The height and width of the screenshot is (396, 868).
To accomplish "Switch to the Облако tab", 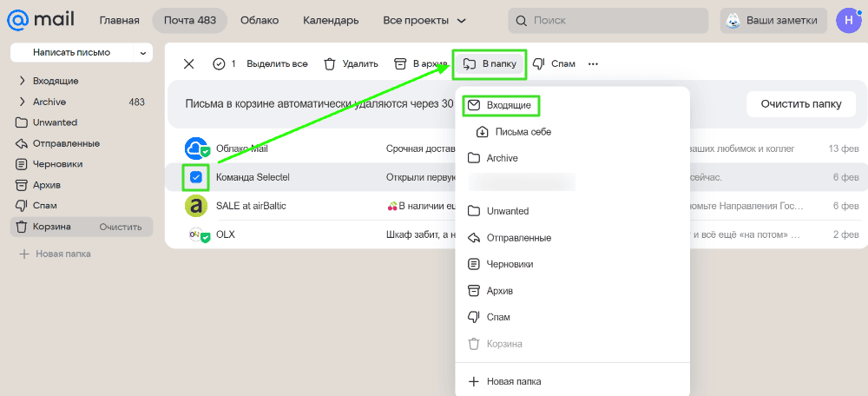I will pos(260,21).
